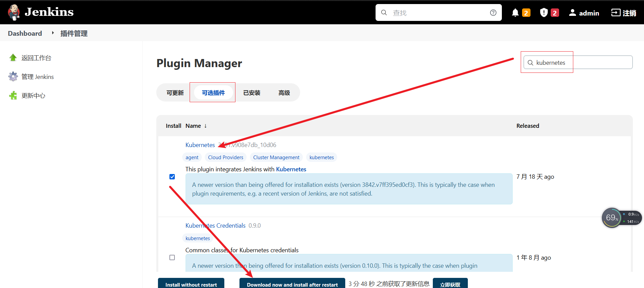This screenshot has width=644, height=288.
Task: Expand the Dashboard breadcrumb arrow
Action: click(53, 33)
